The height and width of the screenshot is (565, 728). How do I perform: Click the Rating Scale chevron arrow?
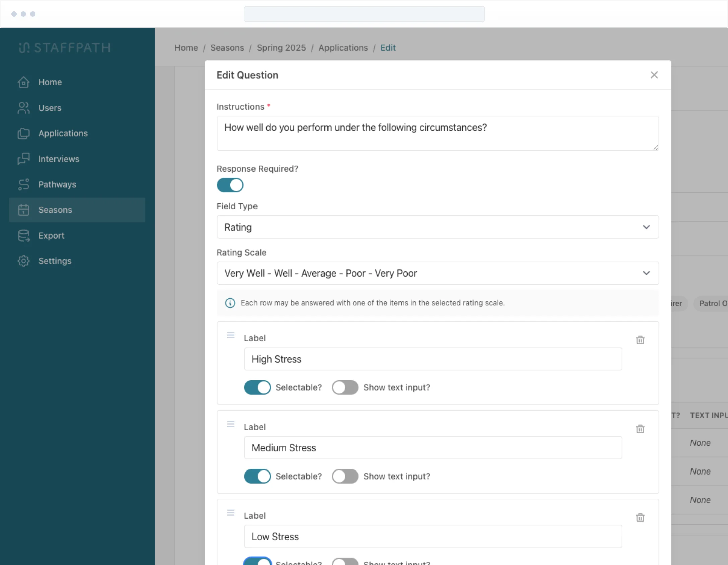646,273
